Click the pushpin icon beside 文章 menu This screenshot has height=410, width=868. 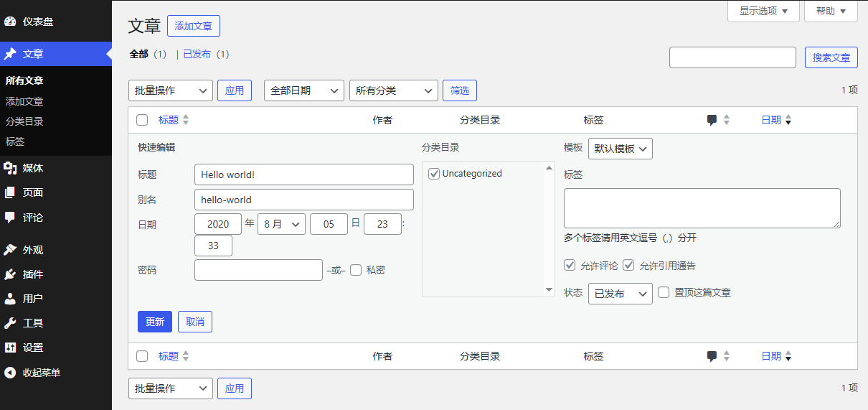pos(10,54)
